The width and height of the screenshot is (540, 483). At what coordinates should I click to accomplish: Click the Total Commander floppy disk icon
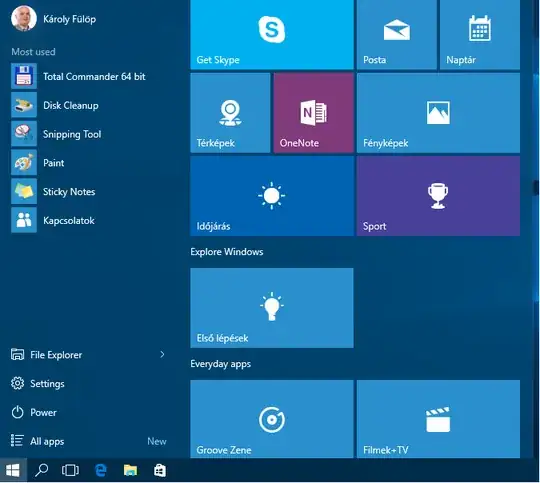24,76
